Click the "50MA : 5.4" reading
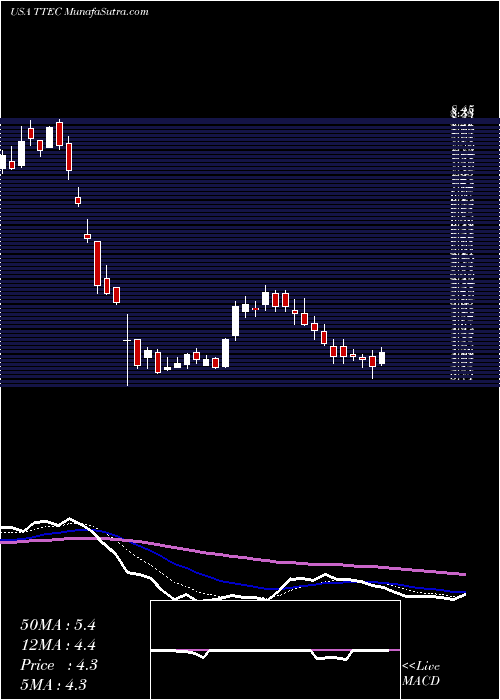This screenshot has height=700, width=500. (x=58, y=625)
